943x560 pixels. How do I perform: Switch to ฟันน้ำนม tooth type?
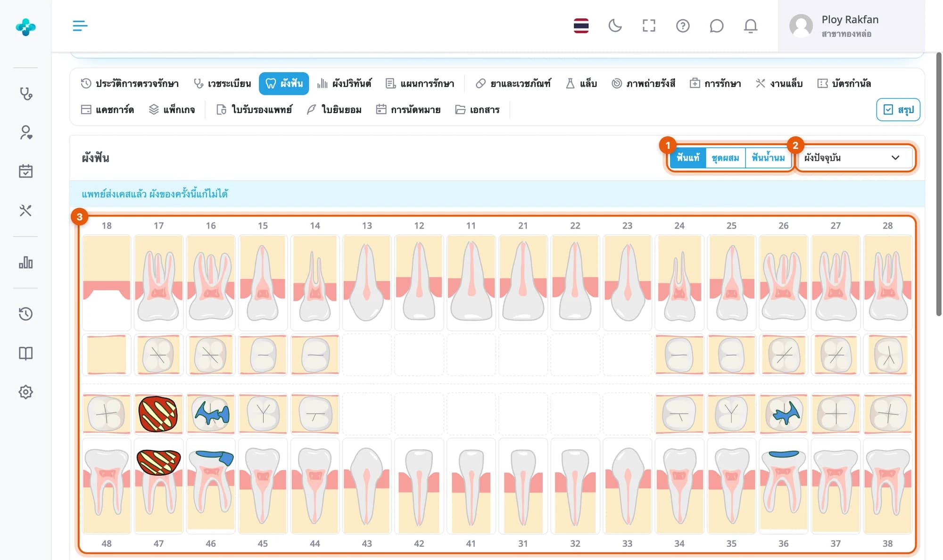768,157
